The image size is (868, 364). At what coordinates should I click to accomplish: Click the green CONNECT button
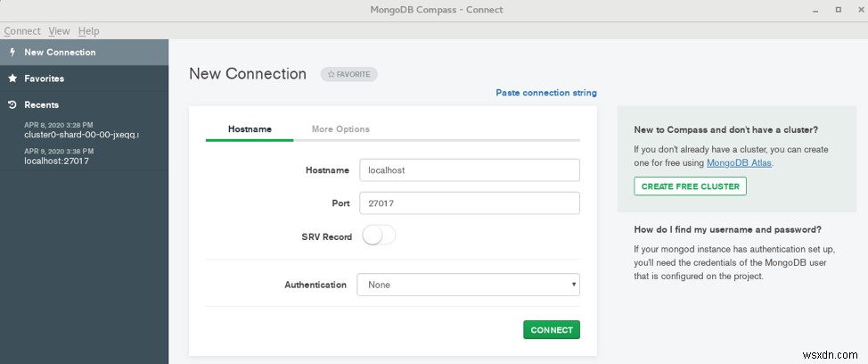(x=552, y=329)
